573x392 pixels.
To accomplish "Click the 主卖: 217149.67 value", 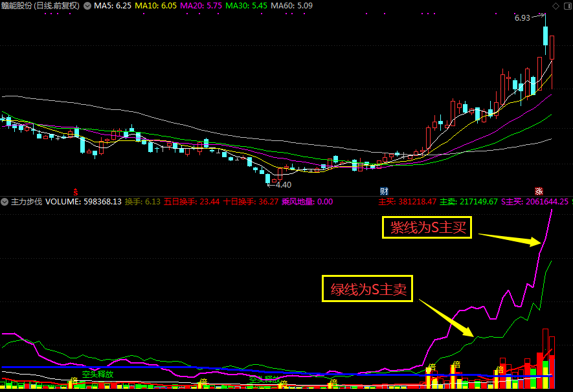I will [x=469, y=202].
